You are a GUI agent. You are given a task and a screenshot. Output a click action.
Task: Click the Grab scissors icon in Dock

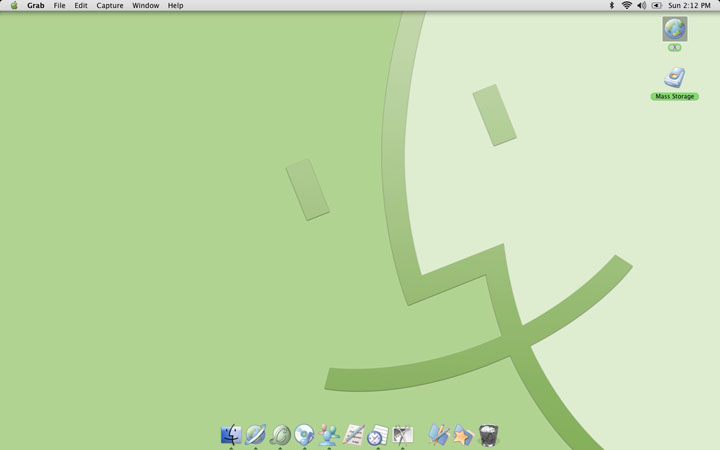(x=403, y=434)
